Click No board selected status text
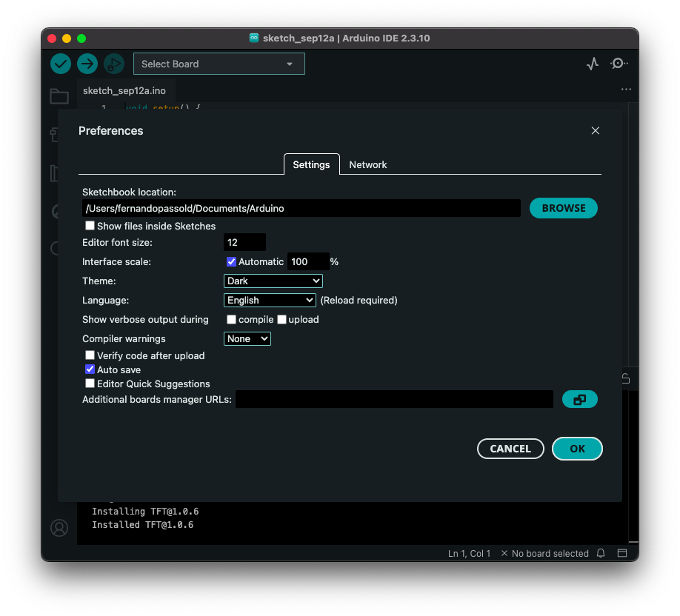The image size is (680, 616). [x=544, y=553]
